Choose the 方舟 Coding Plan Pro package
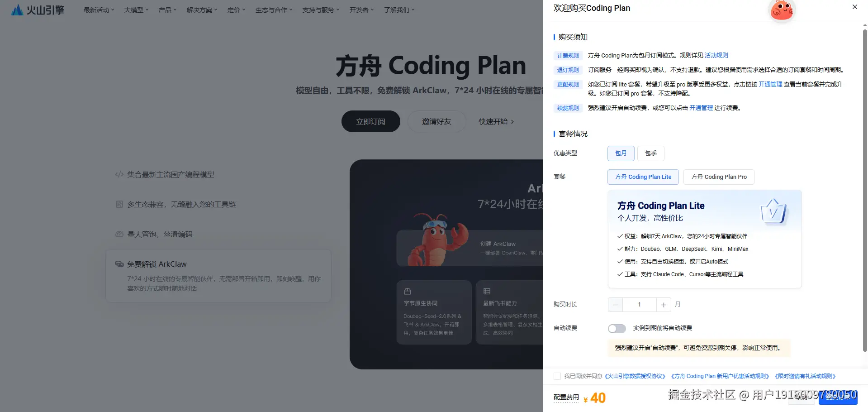This screenshot has height=412, width=868. coord(719,177)
